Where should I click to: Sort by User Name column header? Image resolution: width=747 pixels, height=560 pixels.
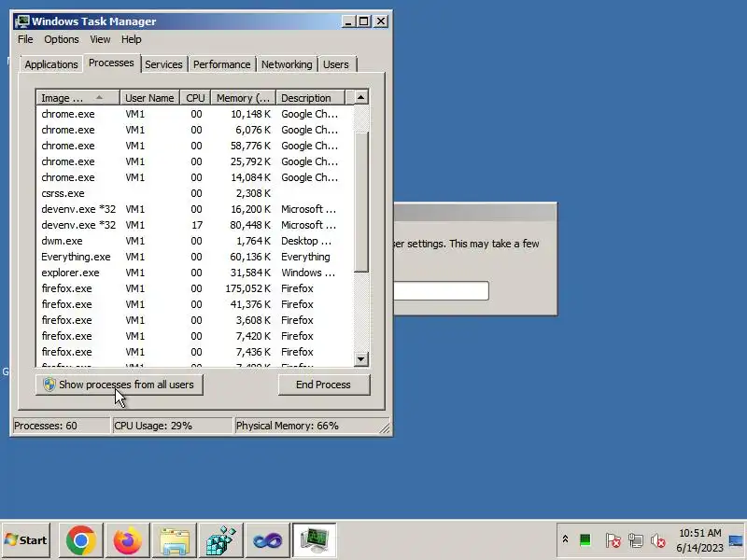(x=149, y=98)
